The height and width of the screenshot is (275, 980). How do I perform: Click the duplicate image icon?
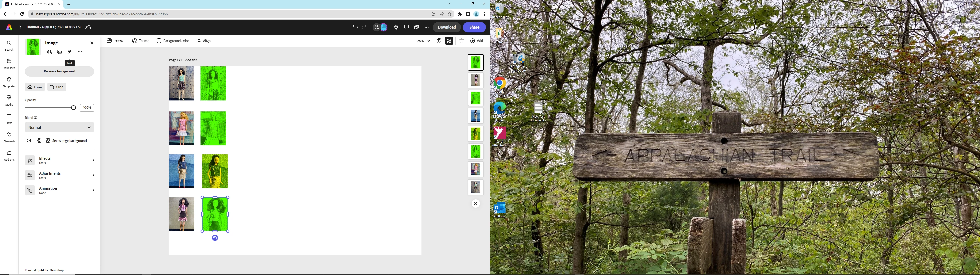point(59,52)
